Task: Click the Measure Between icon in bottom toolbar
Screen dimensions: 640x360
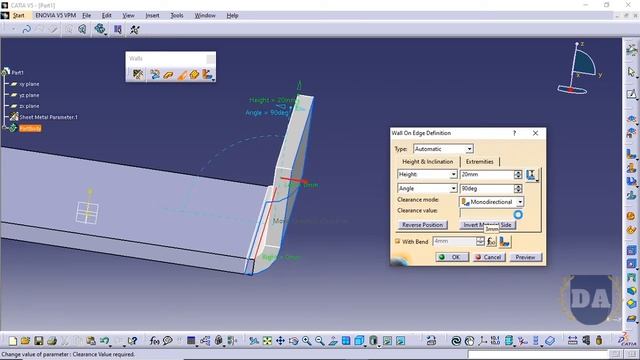Action: pyautogui.click(x=572, y=340)
